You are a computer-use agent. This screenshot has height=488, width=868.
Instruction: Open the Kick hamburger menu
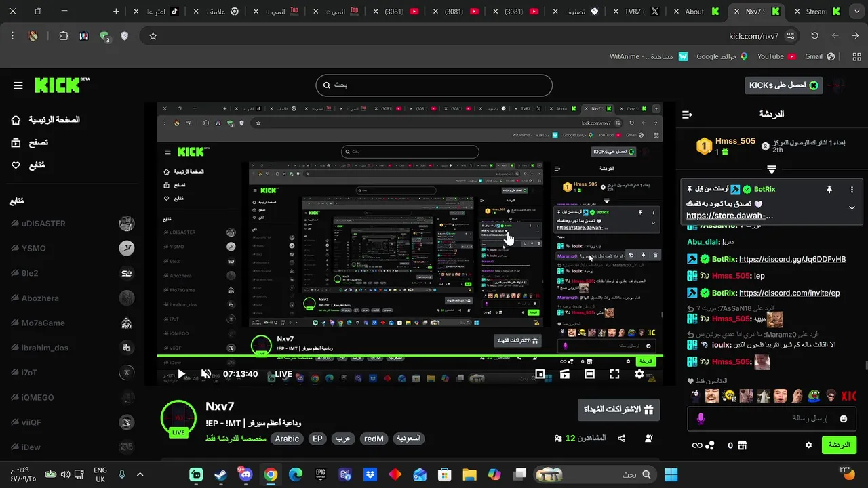tap(18, 85)
